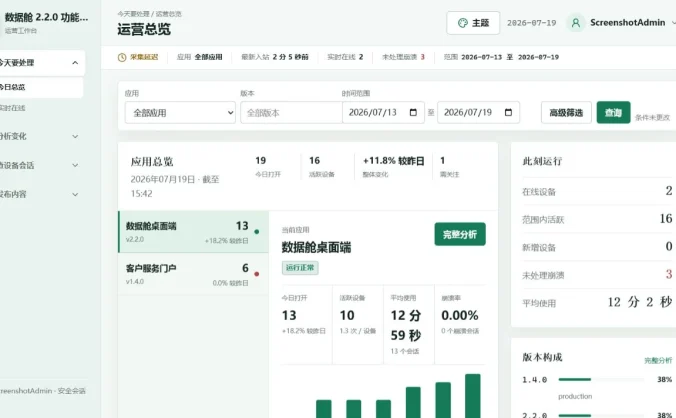Click the tallest bar in the chart
The image size is (676, 418).
(x=473, y=396)
